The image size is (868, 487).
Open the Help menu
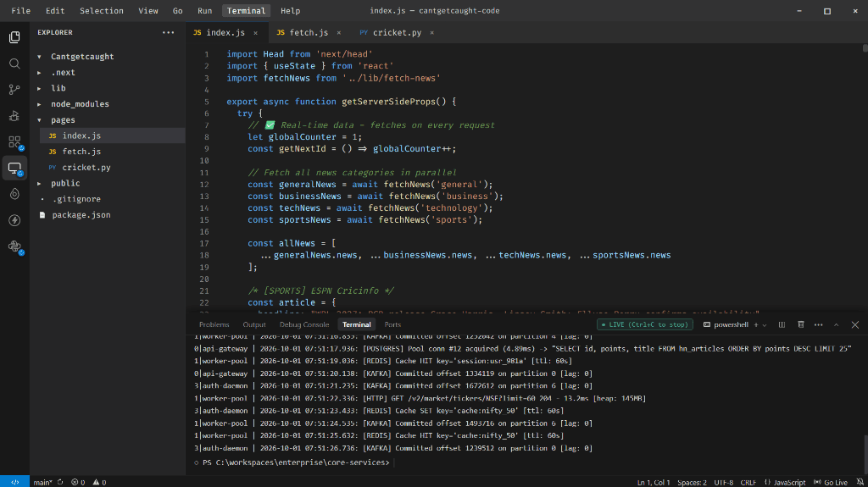point(290,10)
